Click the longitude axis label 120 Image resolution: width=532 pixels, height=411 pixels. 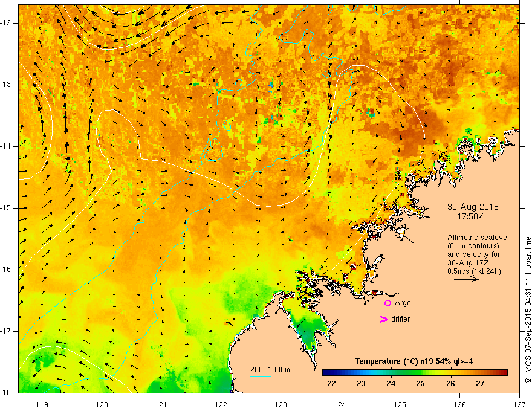pos(102,404)
